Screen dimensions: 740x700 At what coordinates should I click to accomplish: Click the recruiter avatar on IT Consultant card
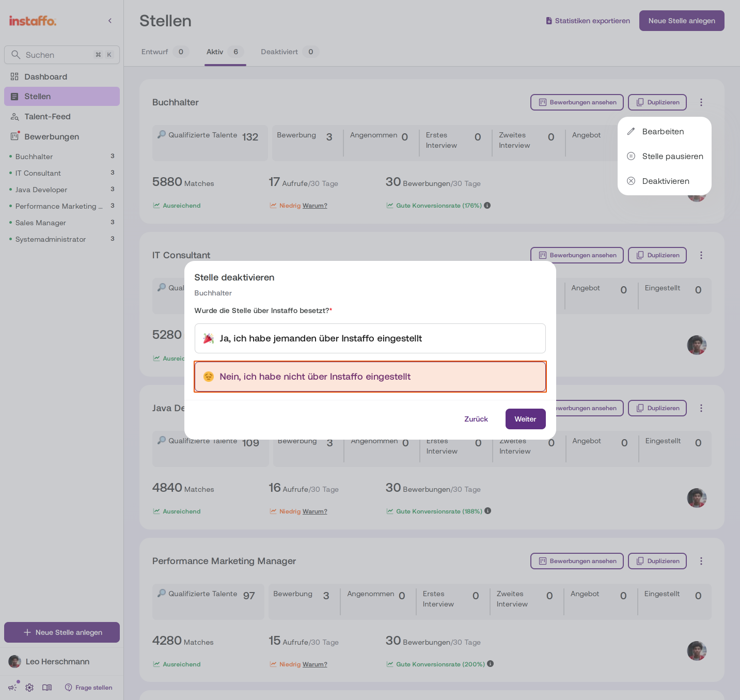pos(697,345)
